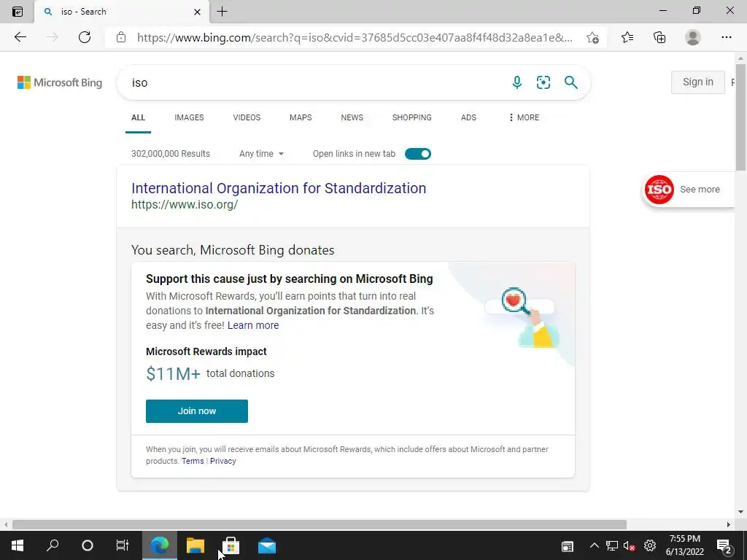Open Cortana circle icon on taskbar
Screen dimensions: 747x560
(x=88, y=545)
